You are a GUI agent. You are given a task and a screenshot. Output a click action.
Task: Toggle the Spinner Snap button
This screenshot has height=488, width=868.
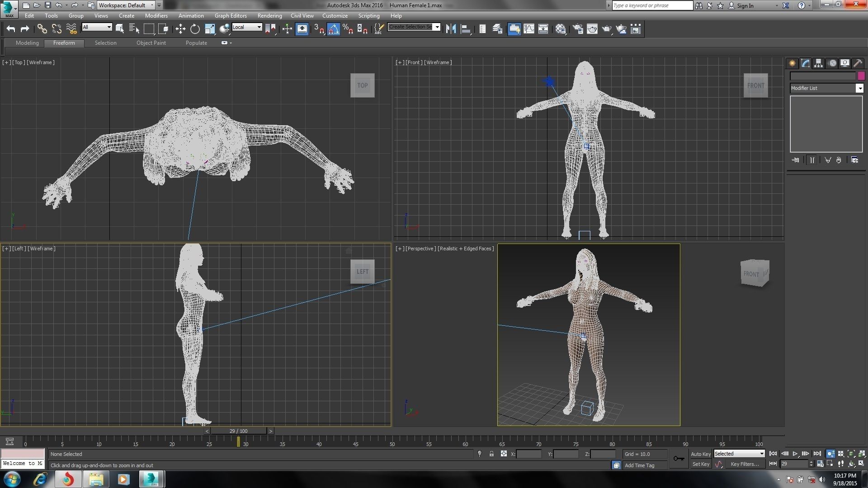362,29
